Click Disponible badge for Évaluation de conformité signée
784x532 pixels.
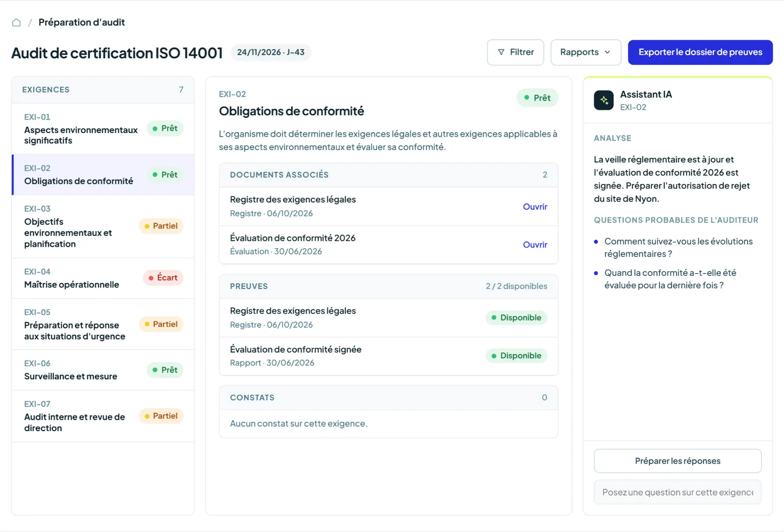click(516, 356)
